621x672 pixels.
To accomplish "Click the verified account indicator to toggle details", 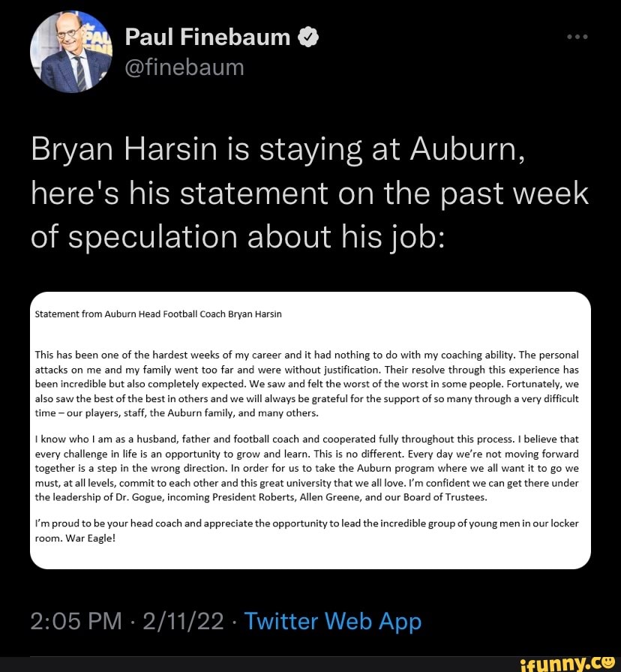I will pyautogui.click(x=307, y=36).
